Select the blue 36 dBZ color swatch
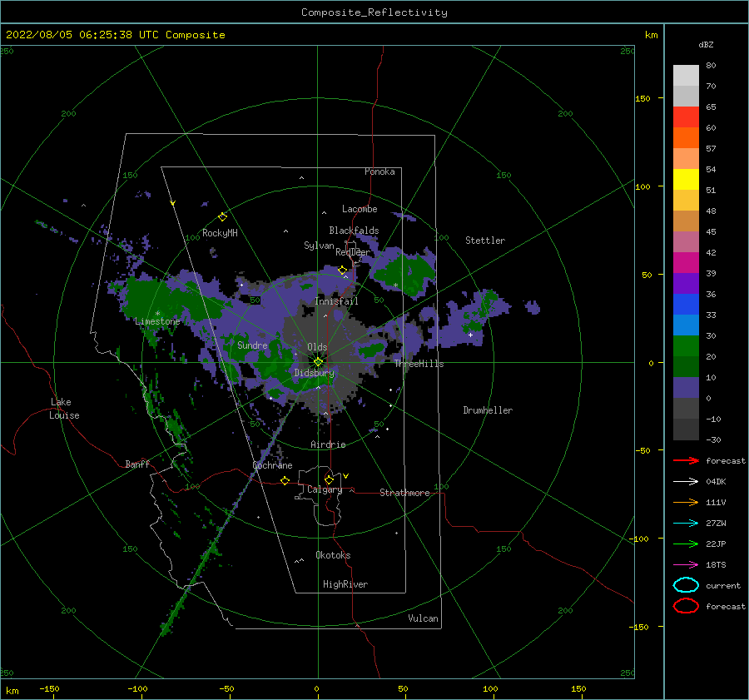Viewport: 749px width, 700px height. coord(686,304)
